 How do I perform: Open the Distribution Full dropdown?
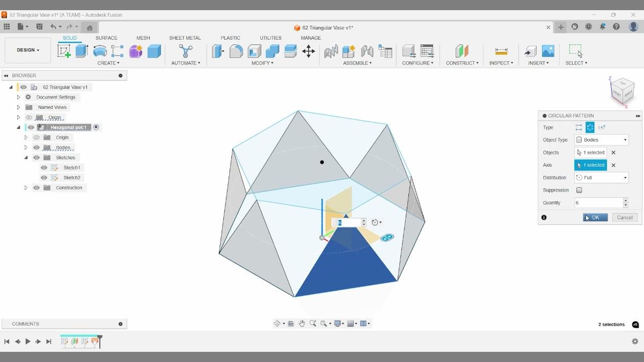click(601, 178)
